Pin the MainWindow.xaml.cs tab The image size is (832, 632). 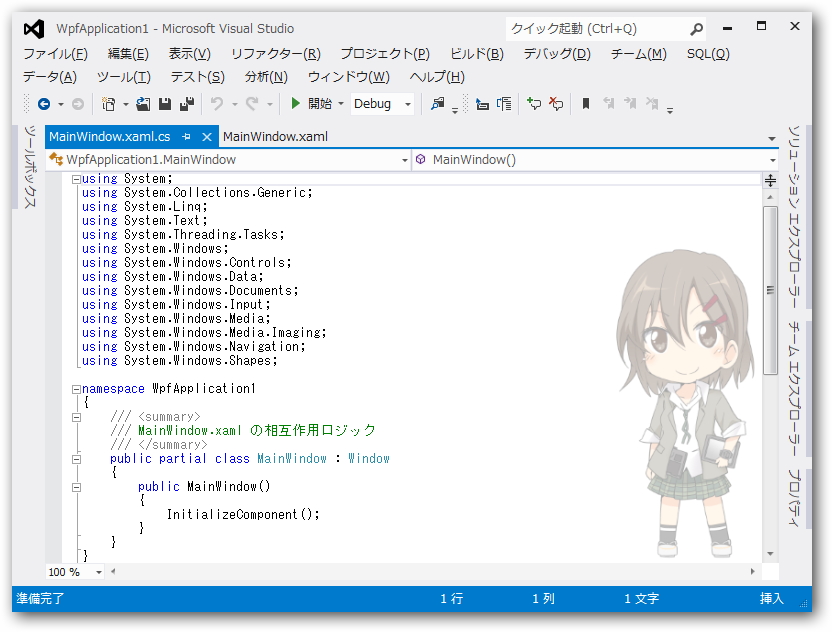pos(186,137)
